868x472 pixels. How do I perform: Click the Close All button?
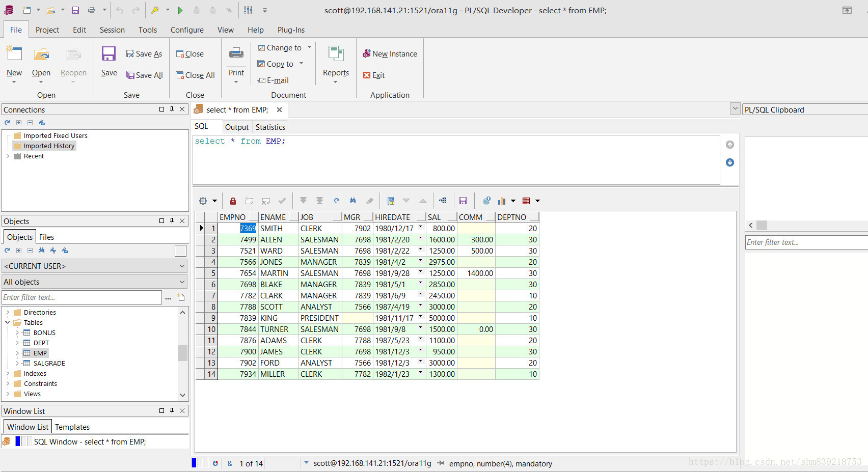point(195,75)
